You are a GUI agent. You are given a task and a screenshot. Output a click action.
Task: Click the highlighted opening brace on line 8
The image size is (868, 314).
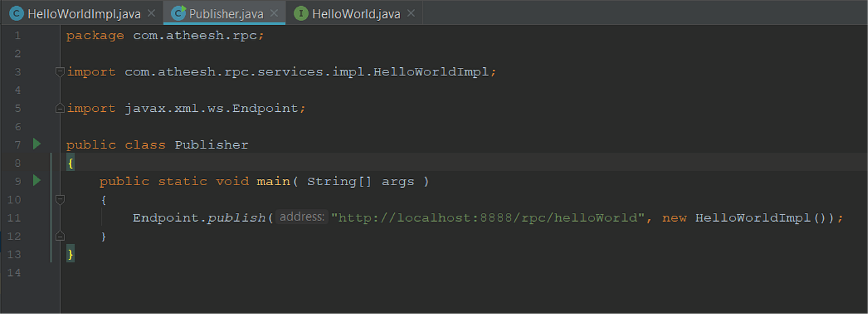[x=71, y=163]
